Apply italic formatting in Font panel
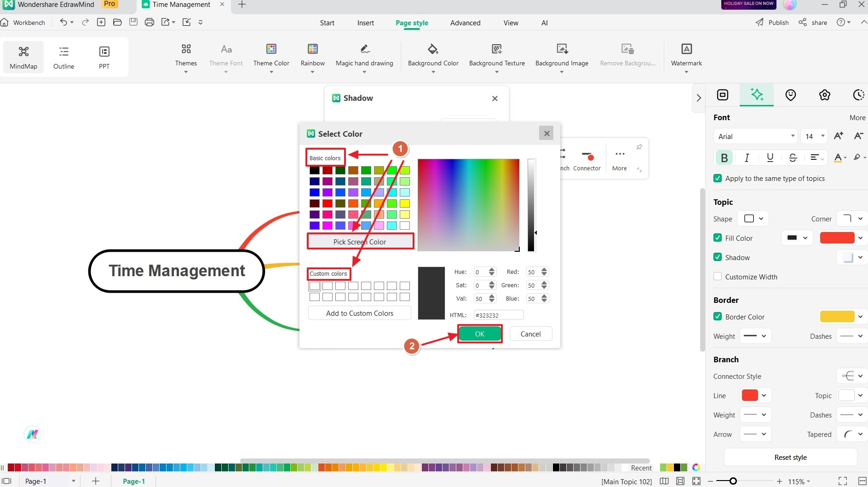This screenshot has width=868, height=487. point(747,158)
